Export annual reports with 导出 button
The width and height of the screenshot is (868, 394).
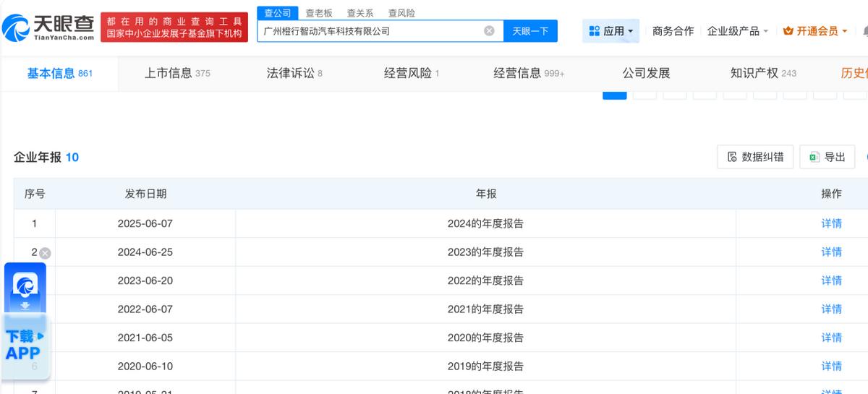[827, 157]
